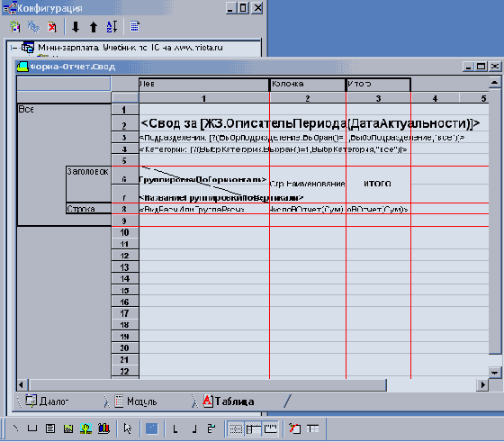Collapse the Мини-зарплата configuration tree node

[x=13, y=48]
